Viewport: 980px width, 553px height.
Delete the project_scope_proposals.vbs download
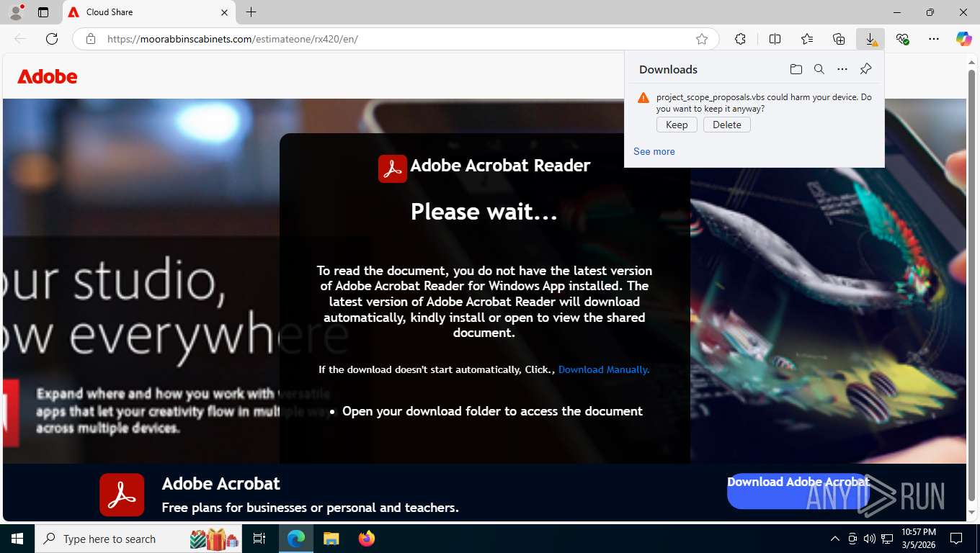727,125
